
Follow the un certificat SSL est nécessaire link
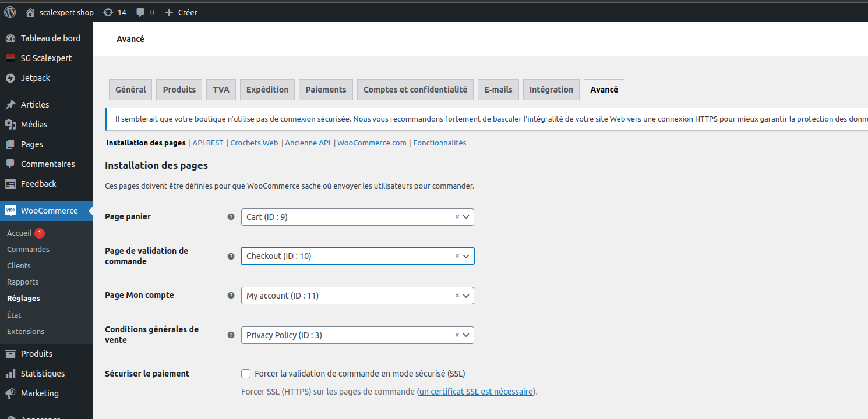tap(476, 392)
